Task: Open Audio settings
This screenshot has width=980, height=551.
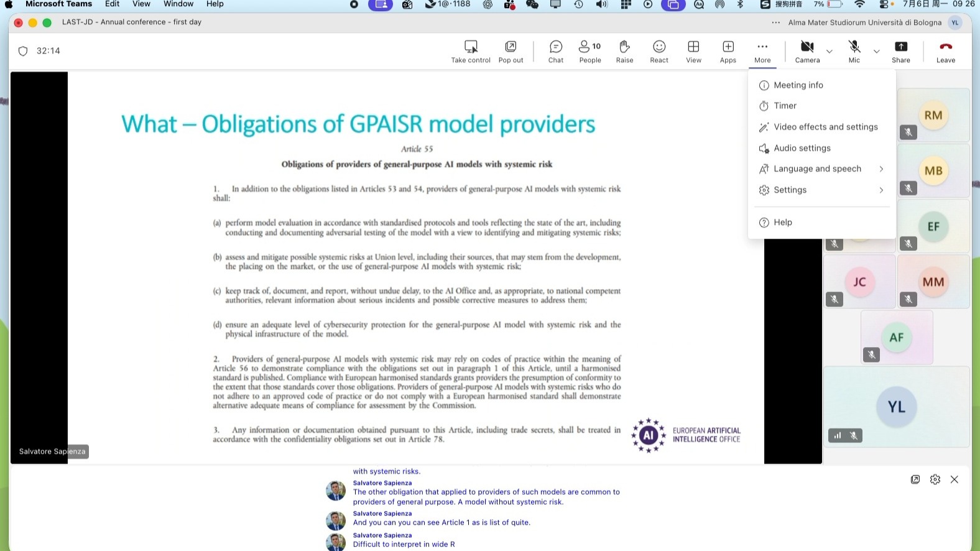Action: pos(821,148)
